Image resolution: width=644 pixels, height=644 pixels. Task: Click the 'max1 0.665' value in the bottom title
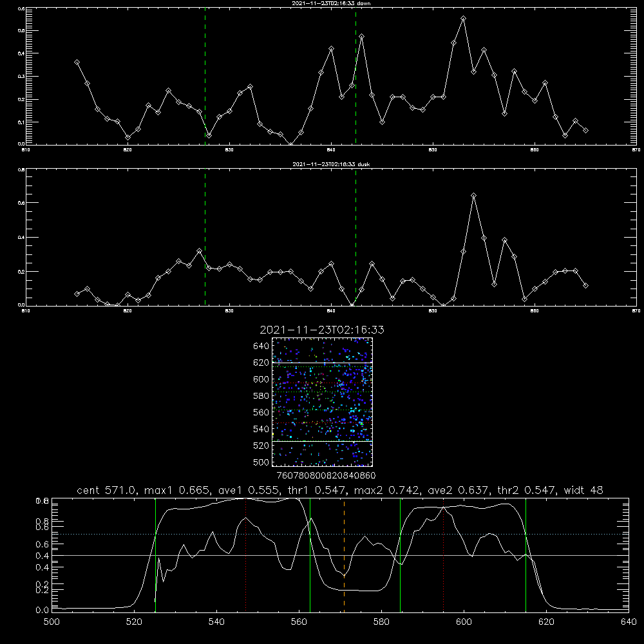pyautogui.click(x=178, y=490)
